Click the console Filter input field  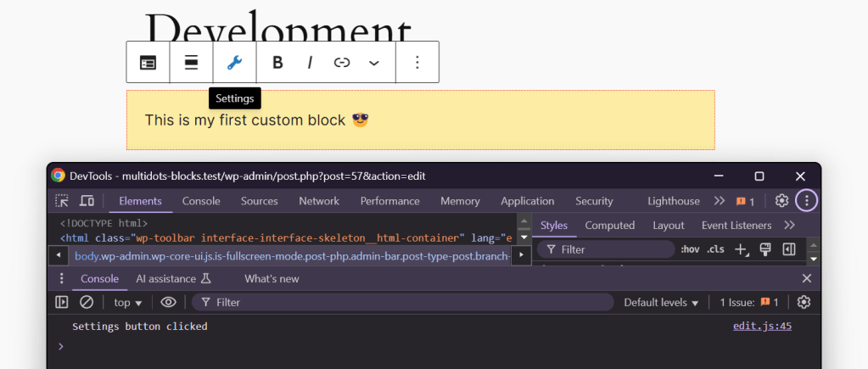coord(402,302)
